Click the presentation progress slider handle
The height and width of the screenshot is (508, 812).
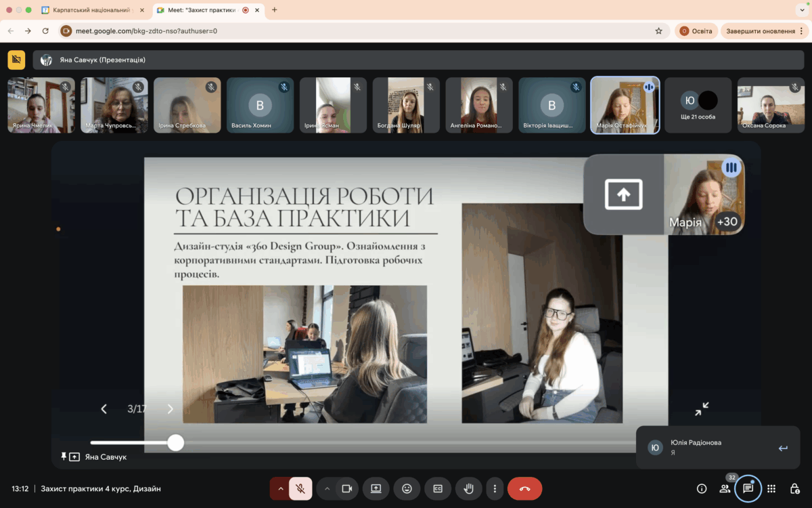pyautogui.click(x=176, y=443)
